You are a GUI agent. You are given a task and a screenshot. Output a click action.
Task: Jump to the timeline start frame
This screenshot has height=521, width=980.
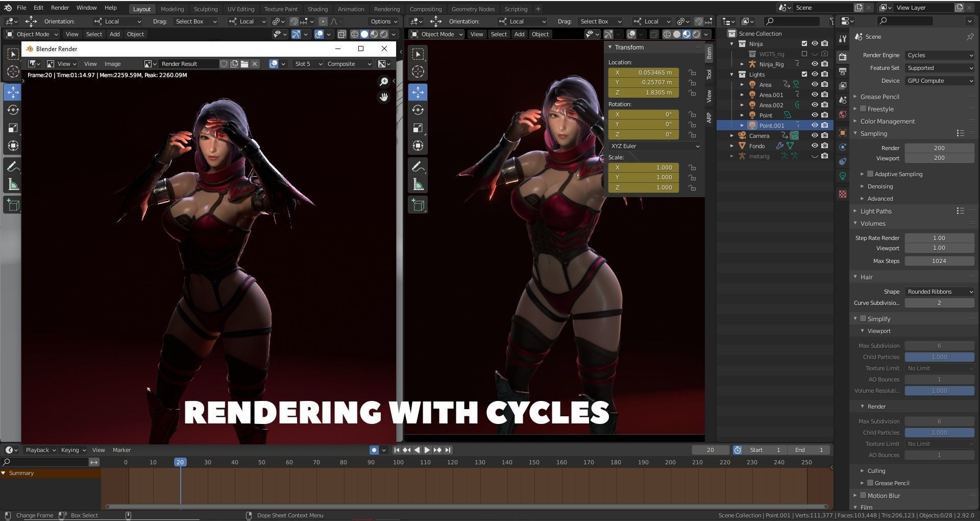point(397,450)
